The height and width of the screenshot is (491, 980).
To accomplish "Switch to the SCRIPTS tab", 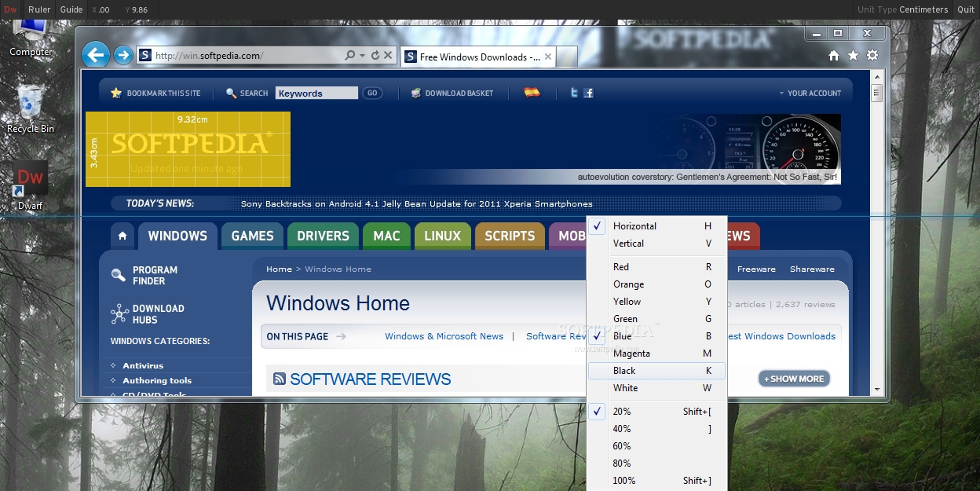I will pyautogui.click(x=510, y=236).
